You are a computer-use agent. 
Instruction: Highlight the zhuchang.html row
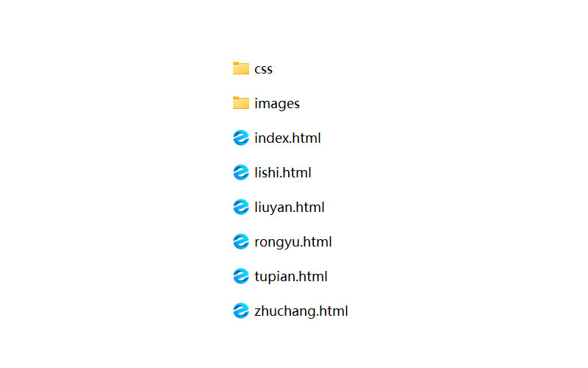coord(290,311)
